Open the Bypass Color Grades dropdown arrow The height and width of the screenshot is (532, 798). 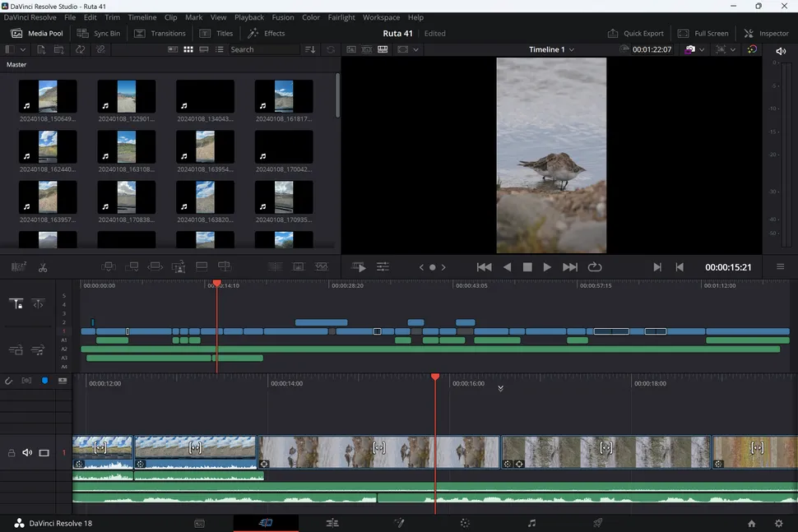(701, 49)
